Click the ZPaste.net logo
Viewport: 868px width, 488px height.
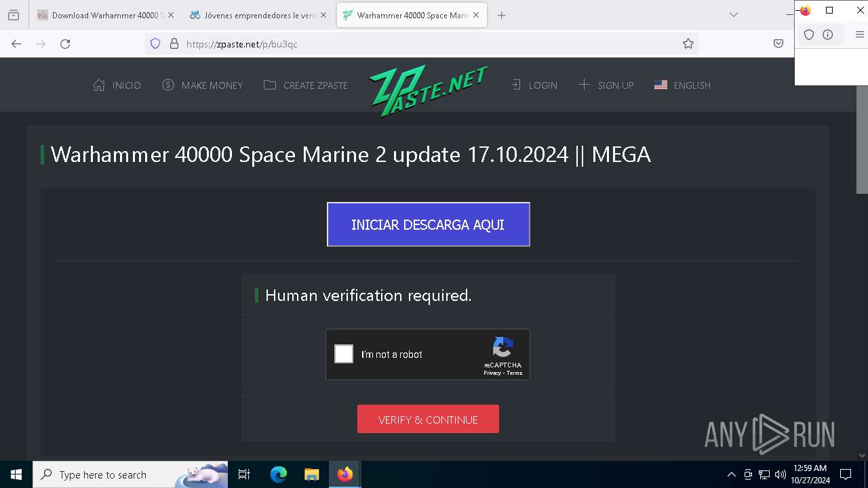click(x=428, y=89)
